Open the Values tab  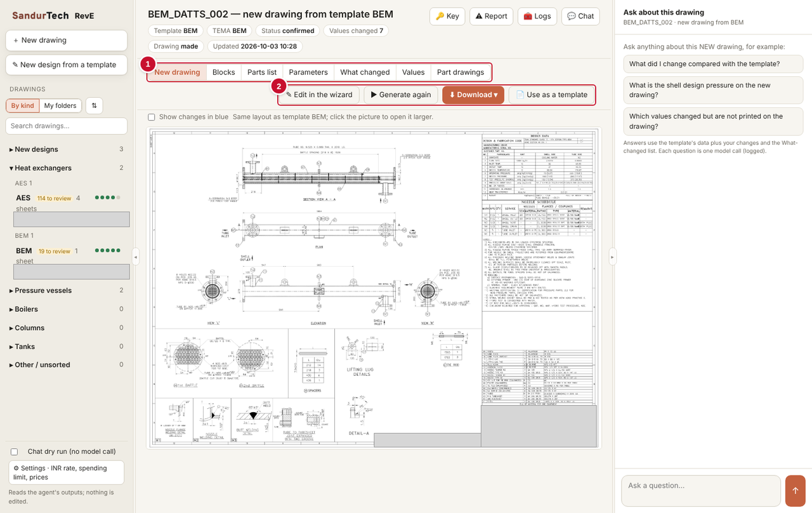(x=413, y=72)
